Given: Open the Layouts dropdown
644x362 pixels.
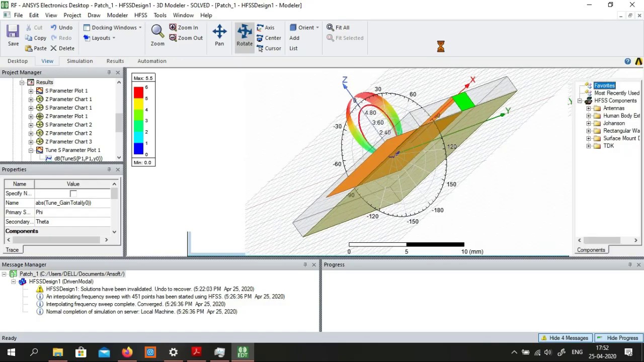Looking at the screenshot, I should pos(100,38).
